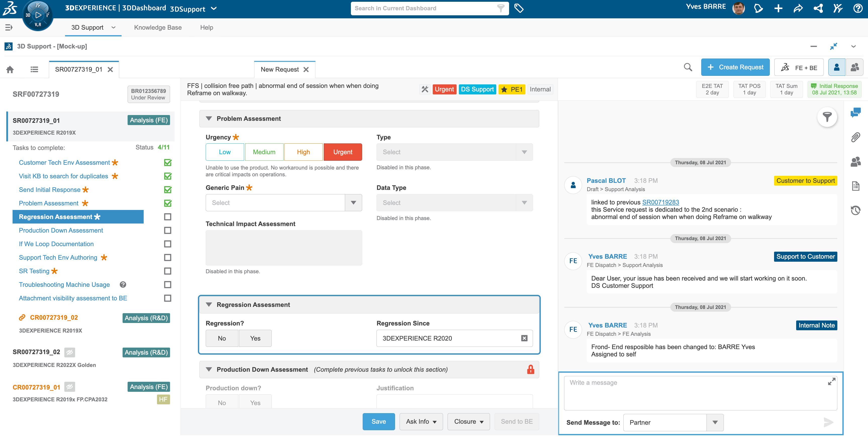The width and height of the screenshot is (868, 437).
Task: Check the Regression Assessment task checkbox
Action: point(168,217)
